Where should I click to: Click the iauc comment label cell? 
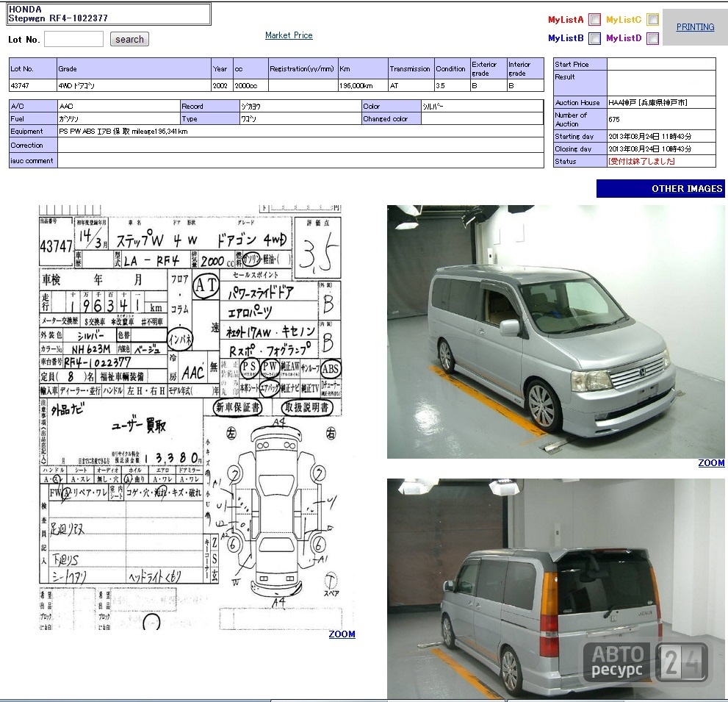[x=33, y=161]
